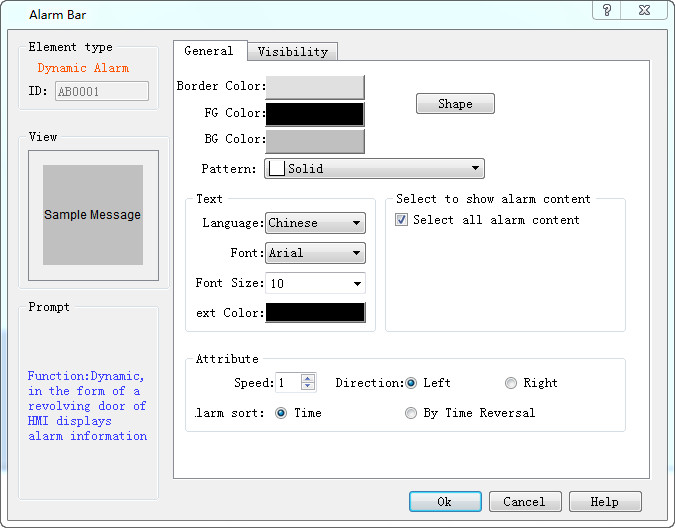Click the Sample Message preview

93,215
